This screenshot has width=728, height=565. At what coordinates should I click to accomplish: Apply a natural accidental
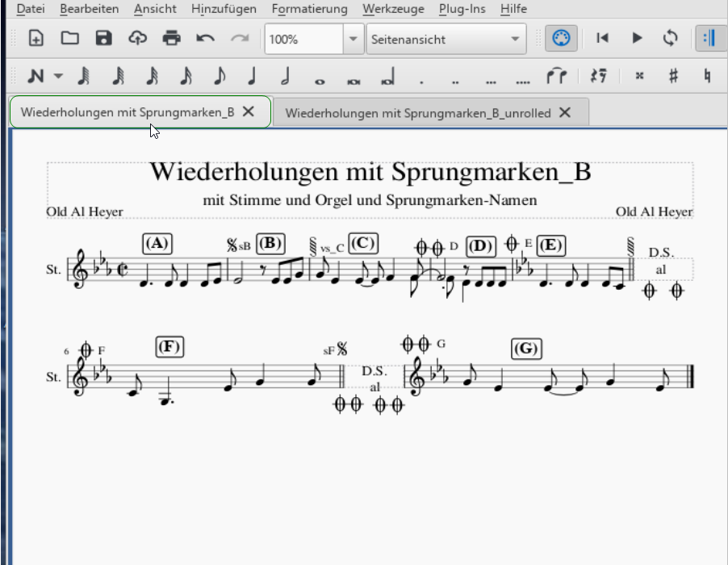click(x=705, y=77)
